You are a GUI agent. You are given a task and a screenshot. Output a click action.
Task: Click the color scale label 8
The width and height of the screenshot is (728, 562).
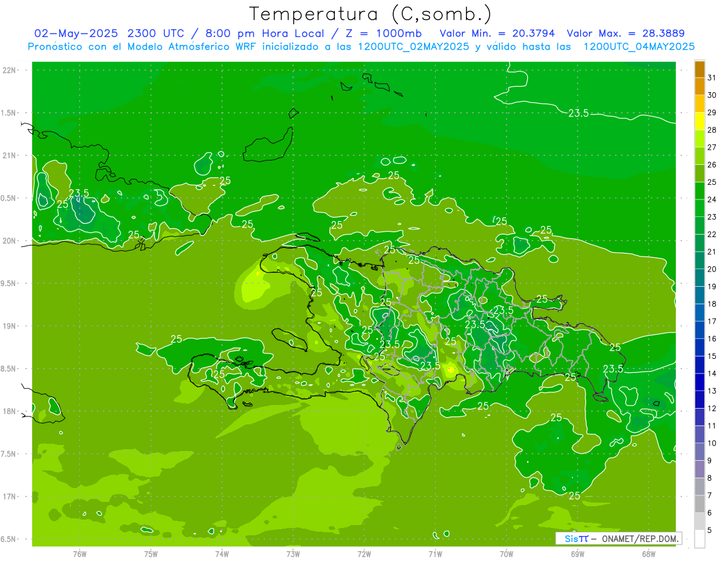[x=710, y=478]
